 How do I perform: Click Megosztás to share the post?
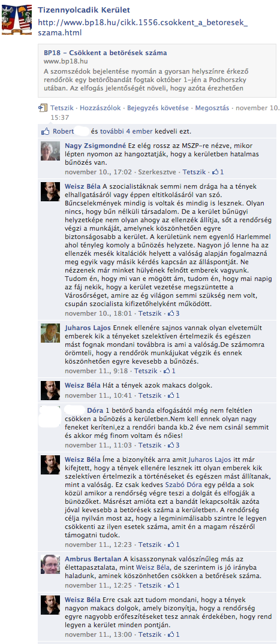click(x=212, y=108)
